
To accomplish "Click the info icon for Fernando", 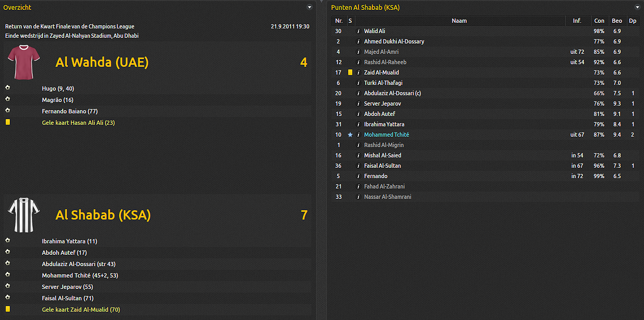I will coord(357,176).
